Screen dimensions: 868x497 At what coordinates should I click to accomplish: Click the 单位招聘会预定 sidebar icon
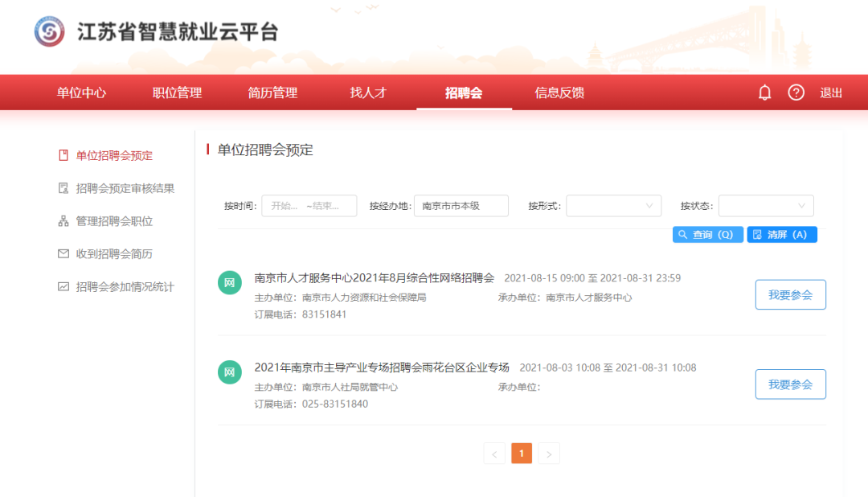pos(63,156)
